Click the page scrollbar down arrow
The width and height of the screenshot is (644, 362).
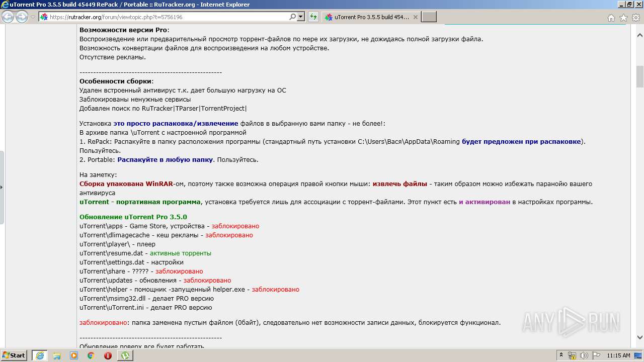coord(640,337)
